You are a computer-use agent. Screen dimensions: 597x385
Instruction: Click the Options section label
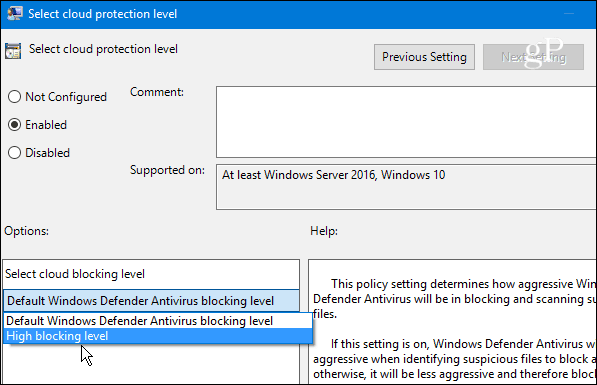(x=27, y=231)
